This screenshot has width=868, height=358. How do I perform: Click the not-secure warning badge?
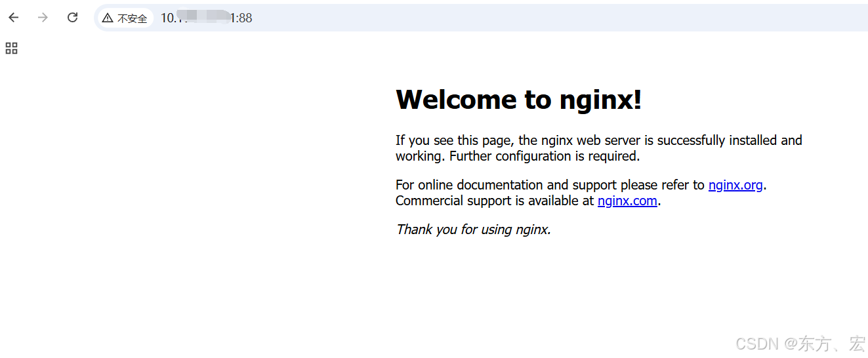point(125,18)
